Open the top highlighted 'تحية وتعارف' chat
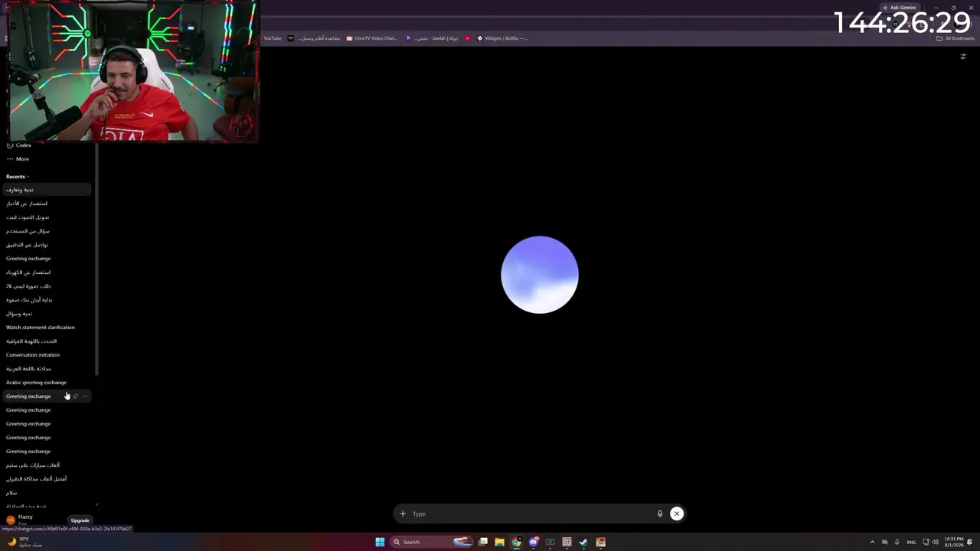The height and width of the screenshot is (551, 980). [47, 190]
